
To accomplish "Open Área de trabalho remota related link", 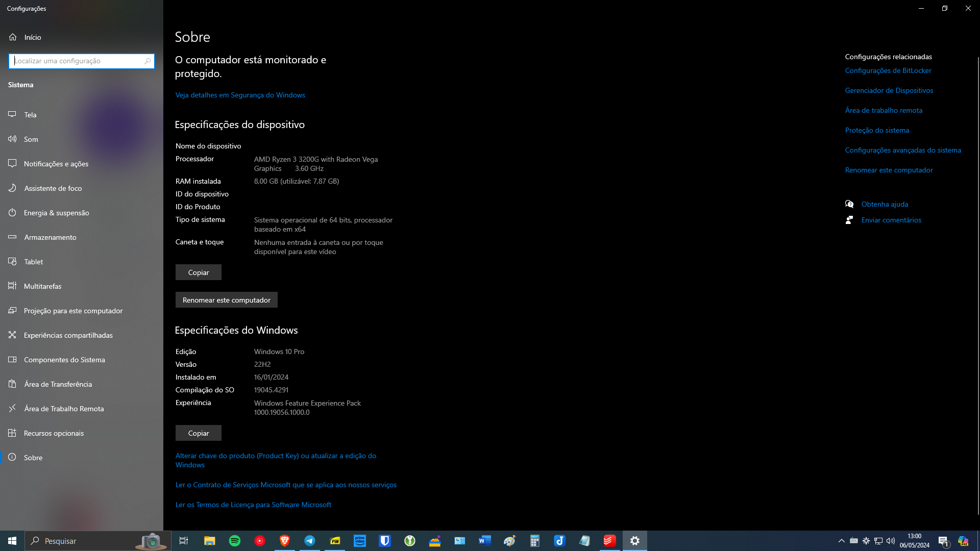I will pos(884,110).
